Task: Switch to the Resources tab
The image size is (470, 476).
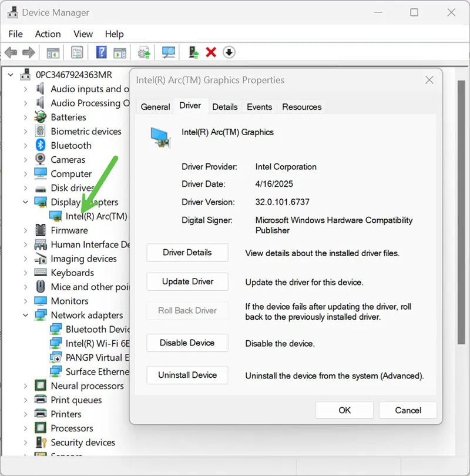Action: click(x=301, y=107)
